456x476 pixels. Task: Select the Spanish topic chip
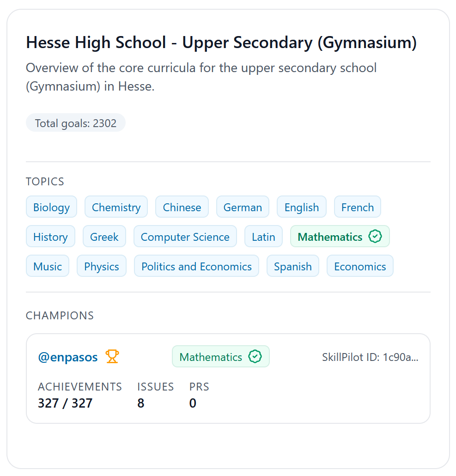point(293,266)
